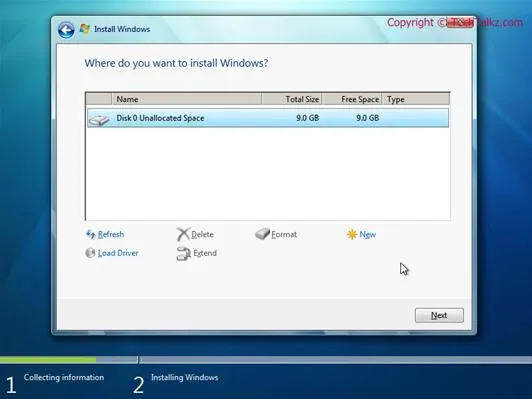Sort by the Name column header

[186, 99]
